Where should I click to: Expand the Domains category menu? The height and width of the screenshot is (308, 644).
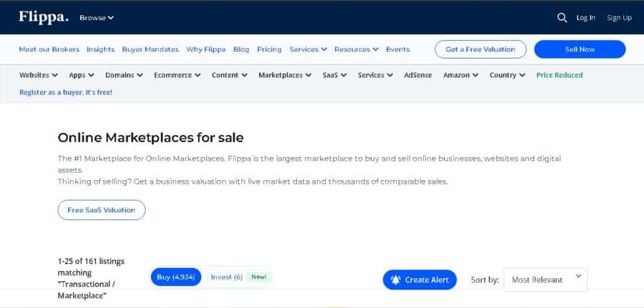pos(124,75)
